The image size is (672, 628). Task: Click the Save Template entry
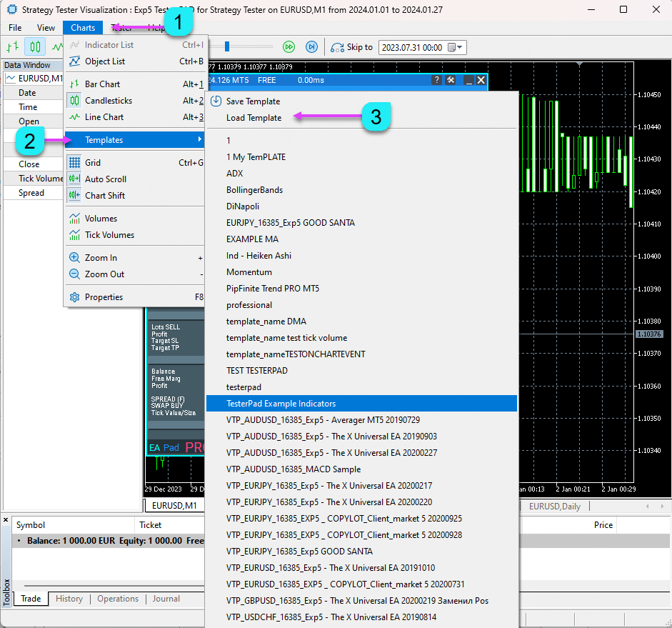pyautogui.click(x=253, y=101)
